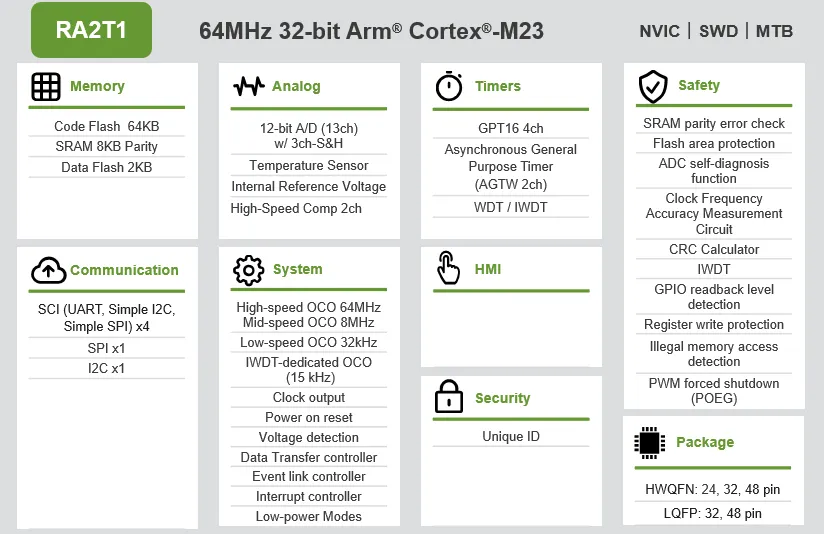Click the Analog waveform icon

pos(249,86)
